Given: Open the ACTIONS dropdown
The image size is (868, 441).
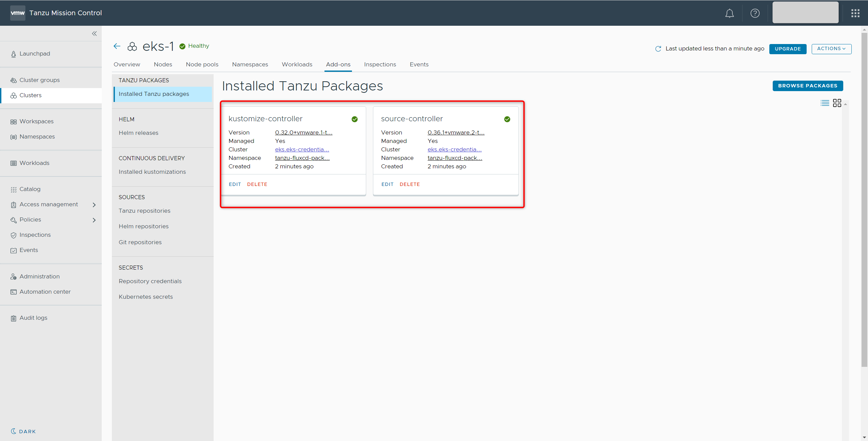Looking at the screenshot, I should (831, 49).
